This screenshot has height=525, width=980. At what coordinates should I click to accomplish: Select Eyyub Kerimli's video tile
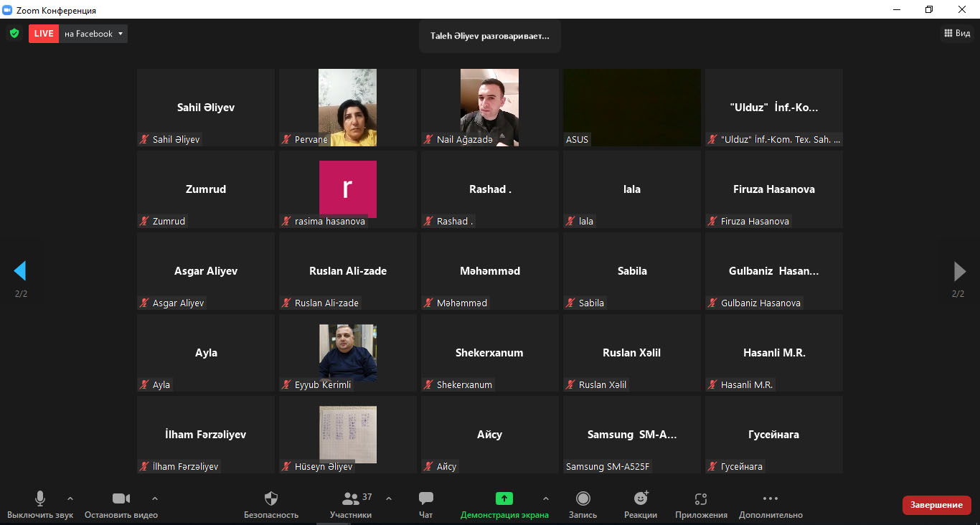[348, 353]
